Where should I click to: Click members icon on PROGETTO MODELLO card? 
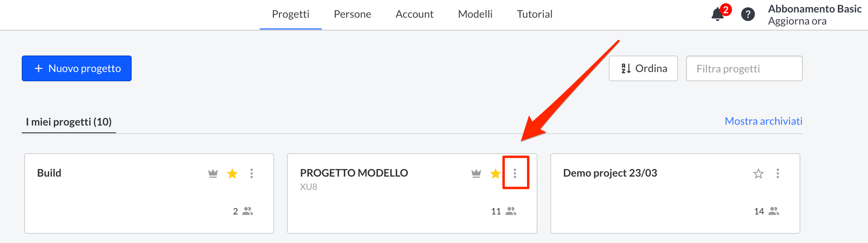point(511,211)
